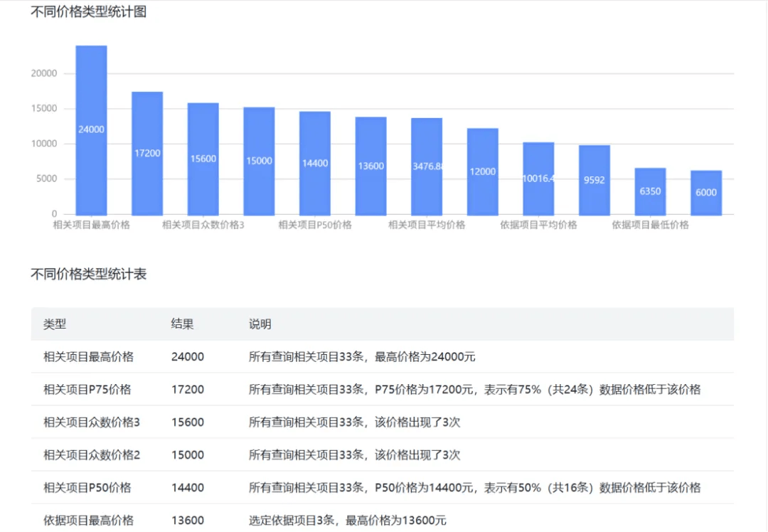The height and width of the screenshot is (532, 768).
Task: Select the bar showing 9592
Action: point(594,180)
